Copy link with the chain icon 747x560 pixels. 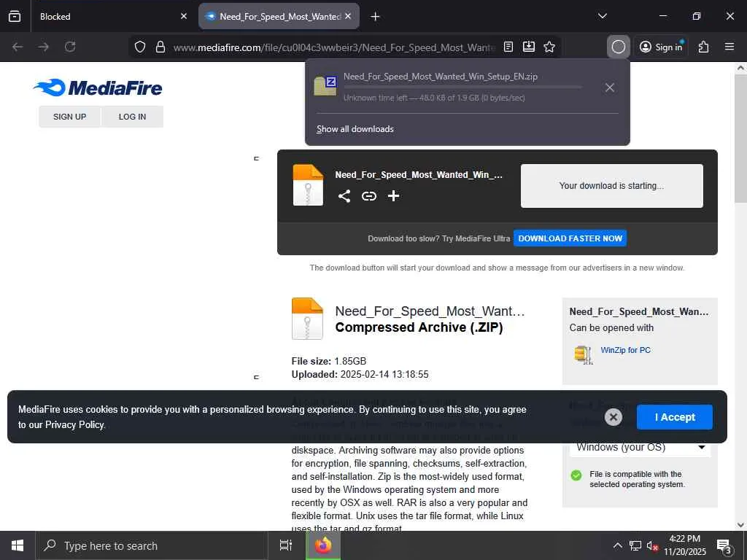(x=368, y=195)
